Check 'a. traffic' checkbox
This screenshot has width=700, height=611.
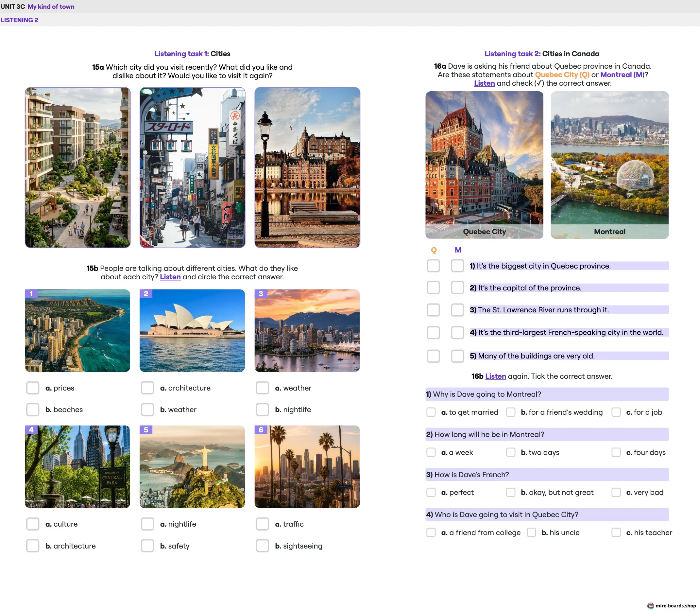tap(263, 524)
